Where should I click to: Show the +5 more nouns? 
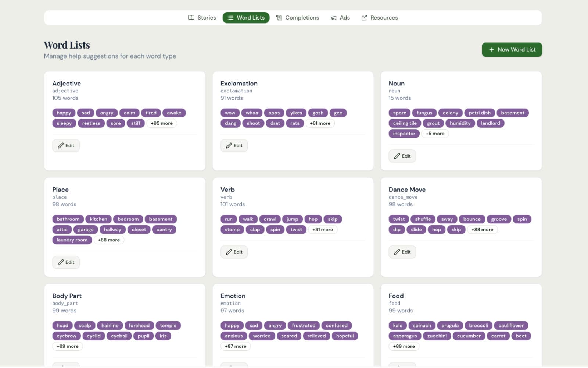[x=435, y=133]
